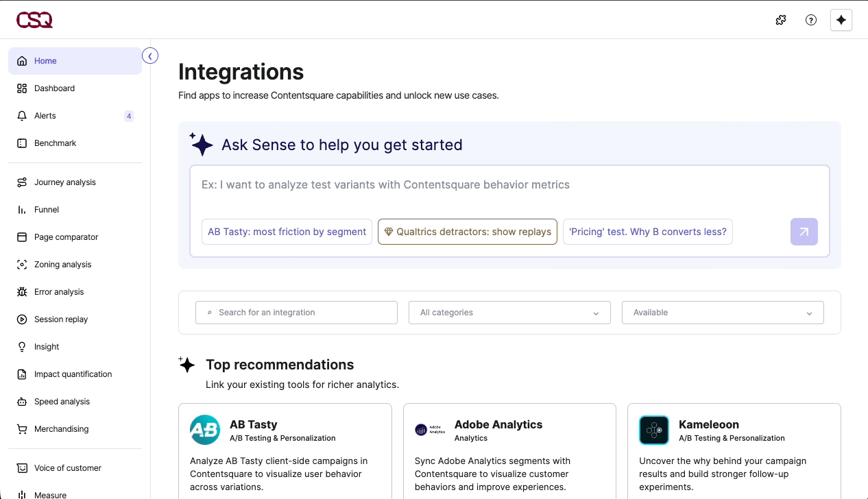Open the All categories dropdown
The height and width of the screenshot is (499, 868).
tap(509, 313)
